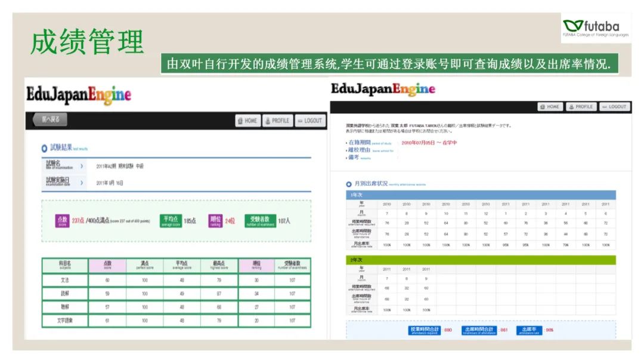Go to HOME on the test results page
Screen dimensions: 644x363
click(x=247, y=121)
